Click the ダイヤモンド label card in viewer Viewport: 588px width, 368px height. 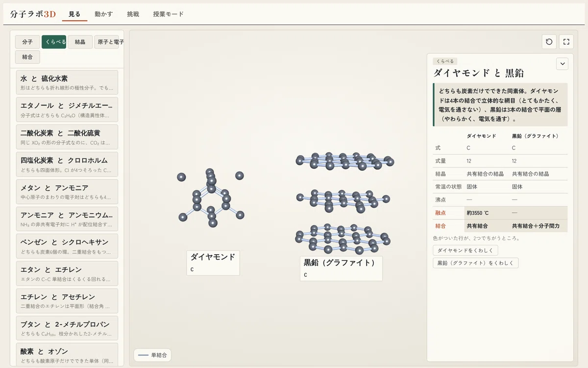(x=213, y=263)
